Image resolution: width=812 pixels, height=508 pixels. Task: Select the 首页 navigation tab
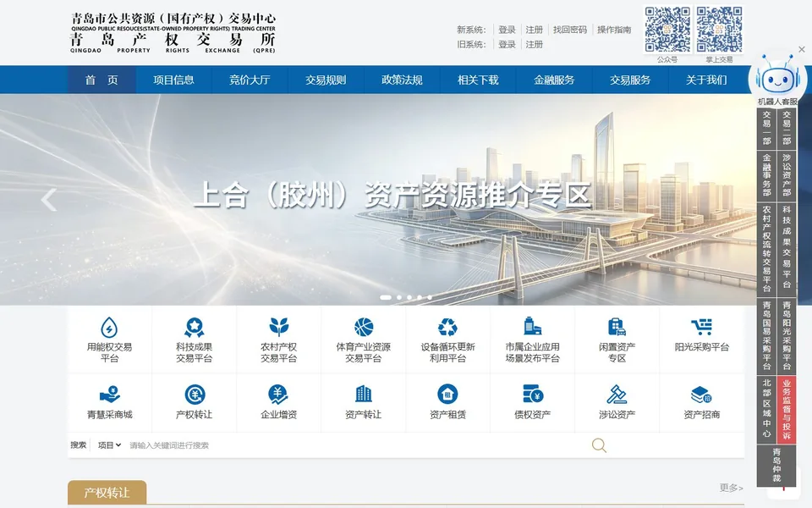coord(102,80)
